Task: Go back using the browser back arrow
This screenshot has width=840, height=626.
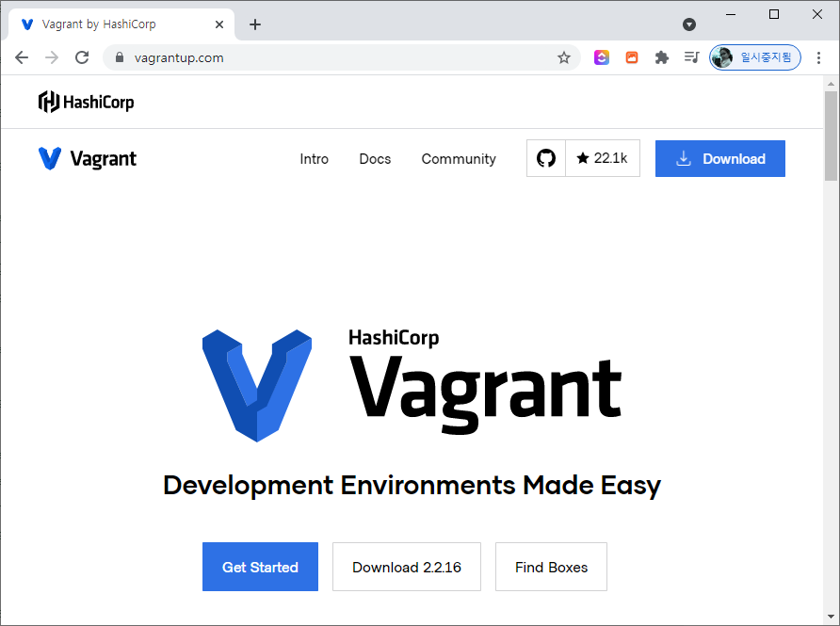Action: pos(22,57)
